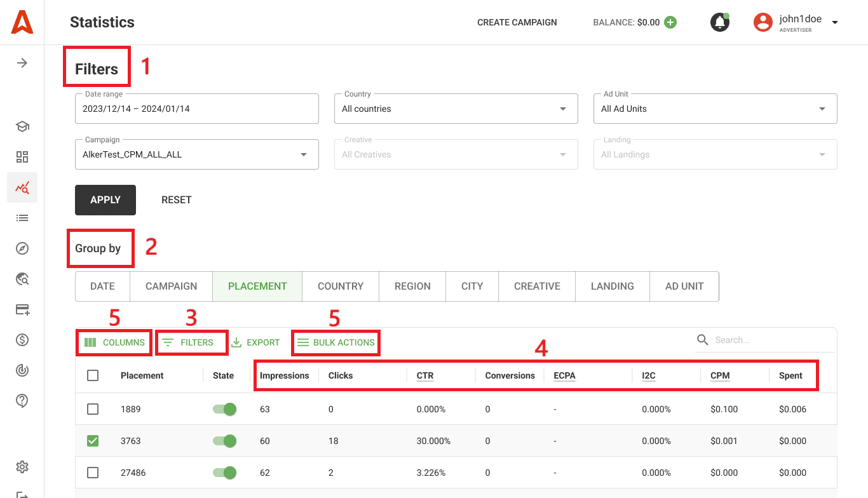
Task: Click the APPLY button
Action: coord(105,199)
